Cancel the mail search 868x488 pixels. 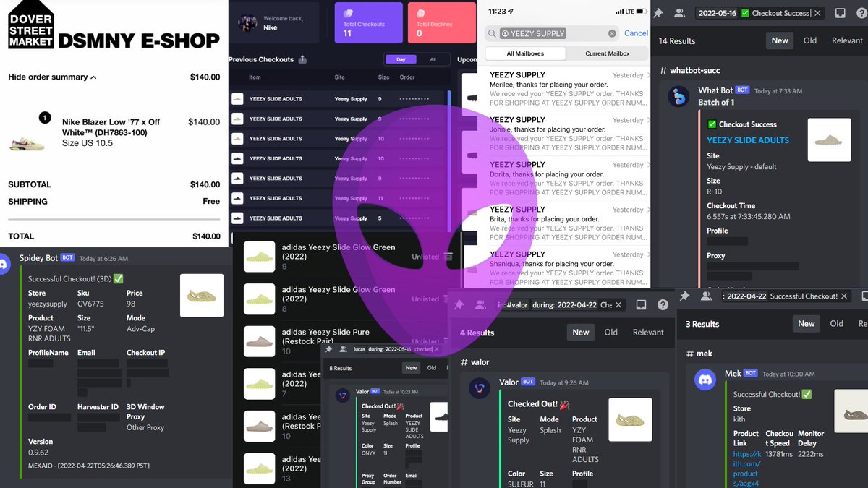click(637, 33)
